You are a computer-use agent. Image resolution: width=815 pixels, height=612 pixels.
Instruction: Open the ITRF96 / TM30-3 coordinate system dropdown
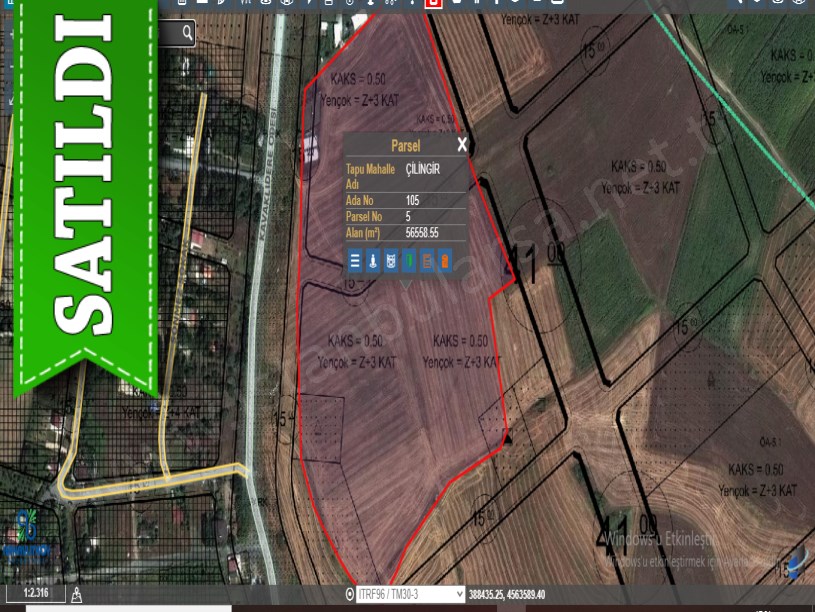click(410, 594)
